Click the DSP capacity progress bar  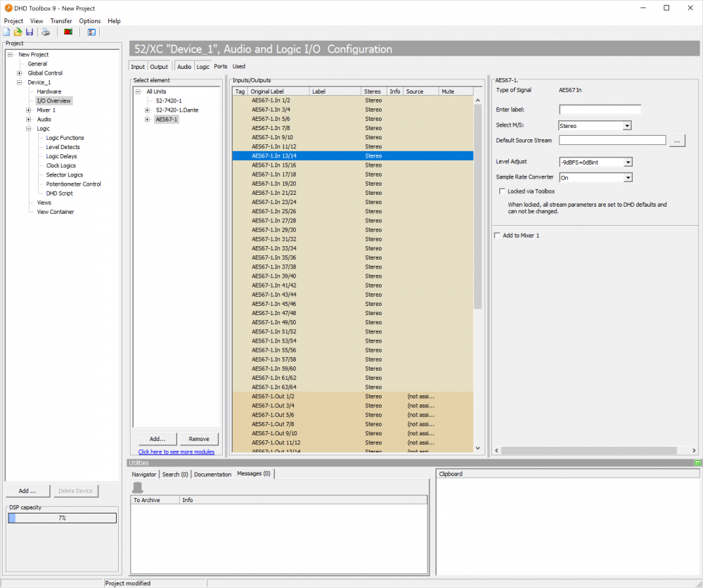click(x=63, y=518)
